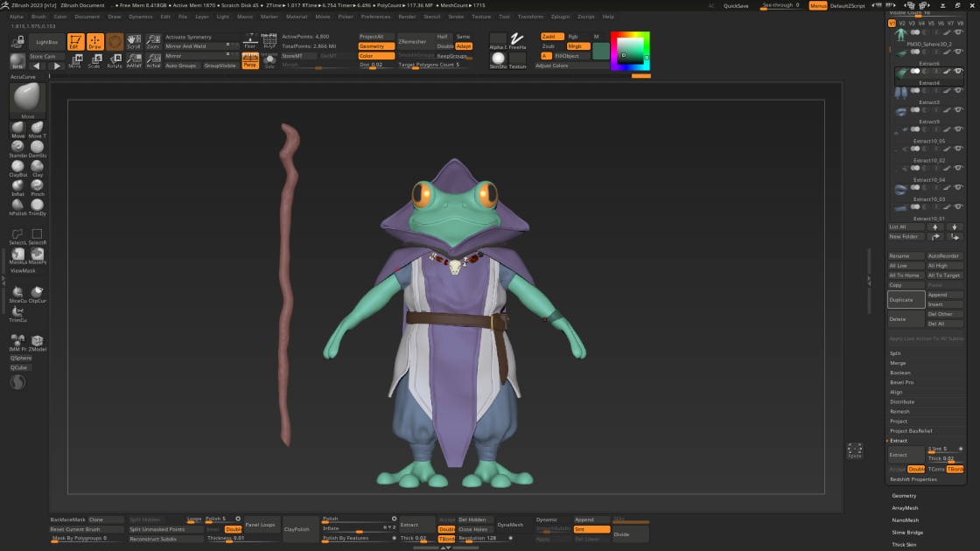Pick the hPolish brush
Image resolution: width=980 pixels, height=551 pixels.
tap(17, 206)
